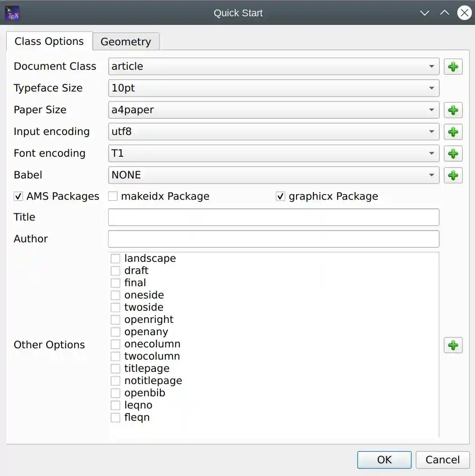Click the plus icon beside Input encoding

point(453,132)
